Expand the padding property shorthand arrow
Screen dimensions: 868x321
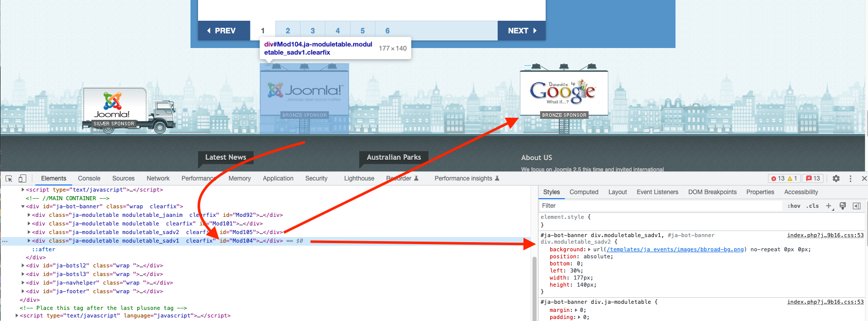click(x=580, y=317)
